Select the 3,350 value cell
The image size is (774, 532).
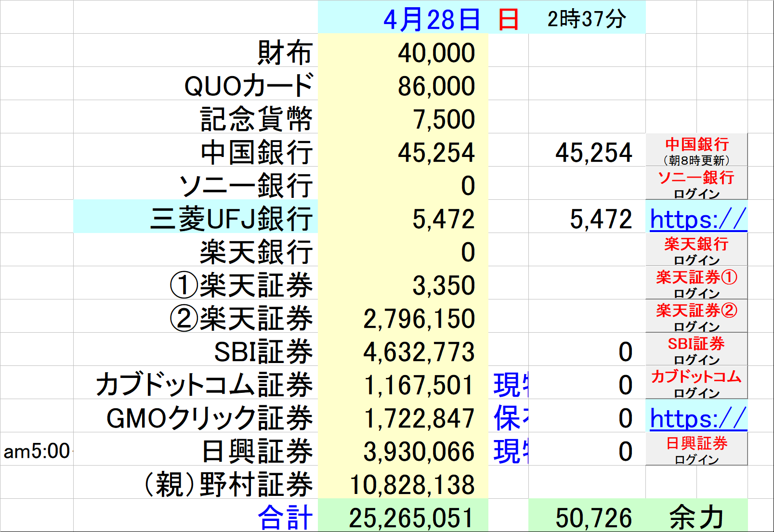point(403,283)
